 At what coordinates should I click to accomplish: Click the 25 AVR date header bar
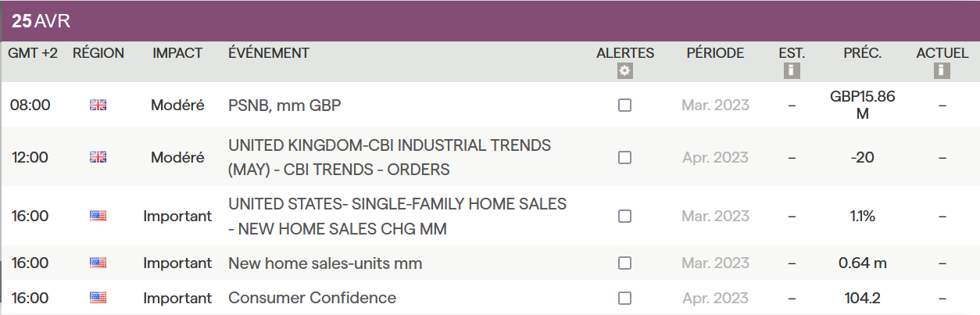(41, 21)
